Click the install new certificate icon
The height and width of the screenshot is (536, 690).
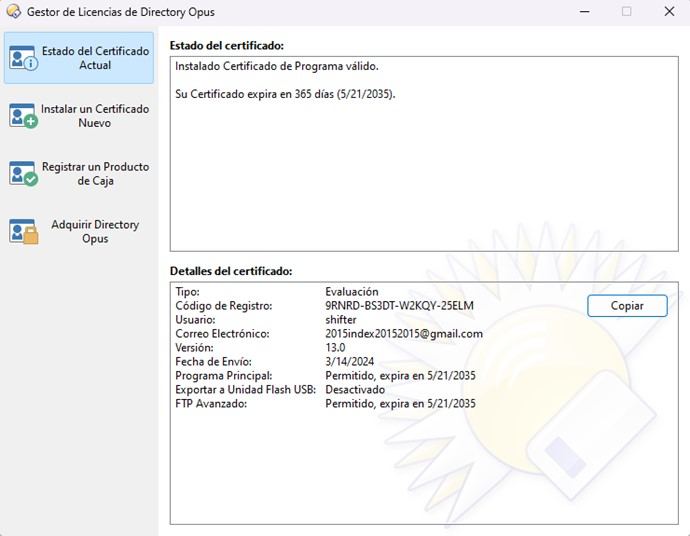pyautogui.click(x=23, y=116)
